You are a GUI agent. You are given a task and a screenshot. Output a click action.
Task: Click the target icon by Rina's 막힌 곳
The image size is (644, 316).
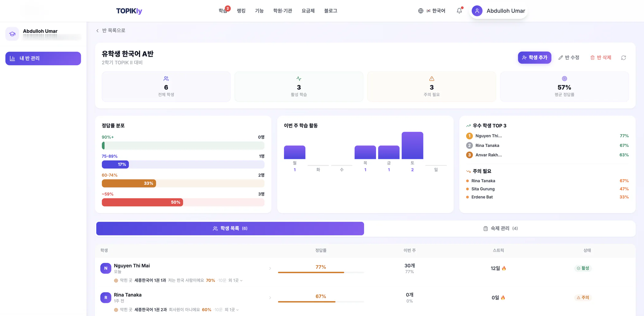click(x=116, y=310)
